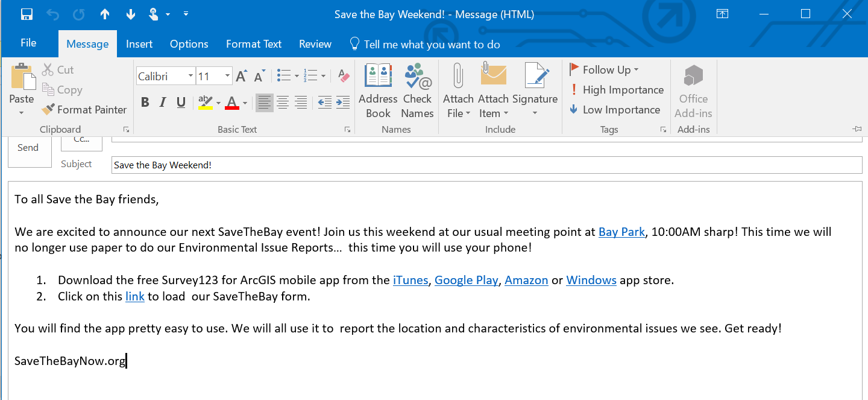Toggle touch/mouse mode icon

click(154, 14)
